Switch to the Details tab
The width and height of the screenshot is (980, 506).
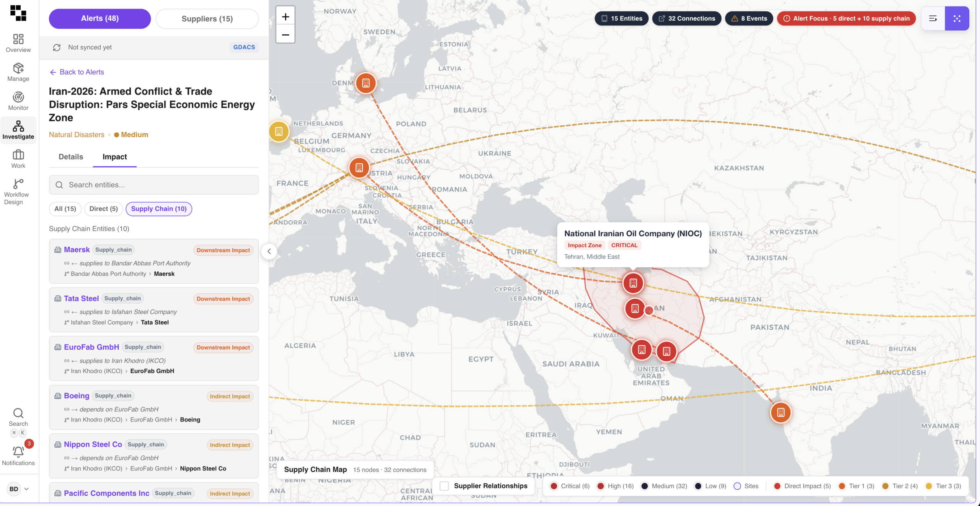pos(71,157)
